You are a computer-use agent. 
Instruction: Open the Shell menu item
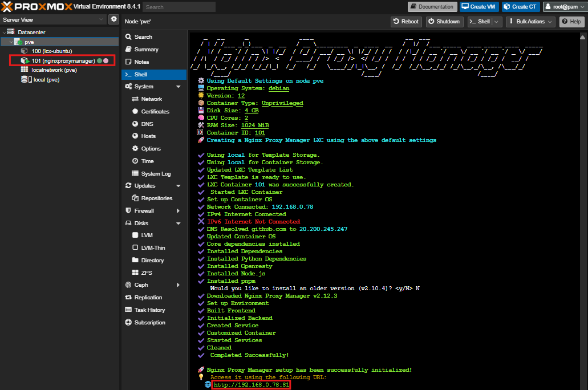tap(154, 74)
